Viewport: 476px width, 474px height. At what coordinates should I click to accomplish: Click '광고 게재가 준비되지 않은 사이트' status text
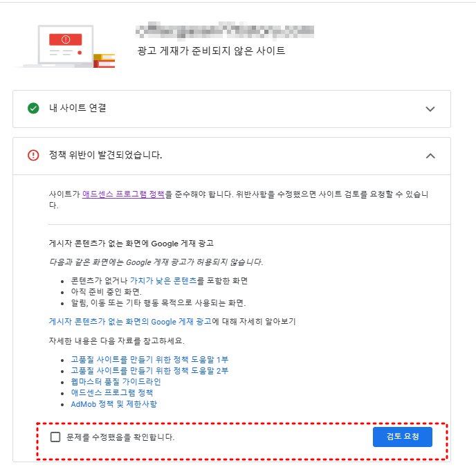tap(211, 51)
